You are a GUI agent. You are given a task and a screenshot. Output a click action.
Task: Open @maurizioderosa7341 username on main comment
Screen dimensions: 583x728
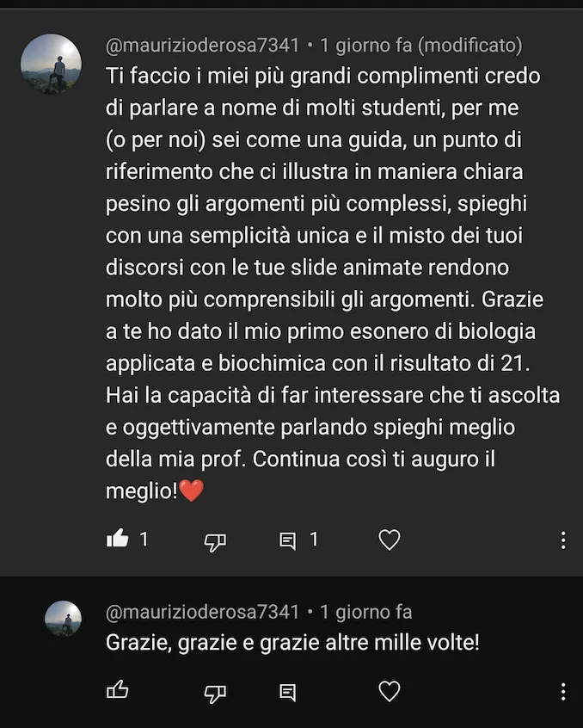coord(203,46)
